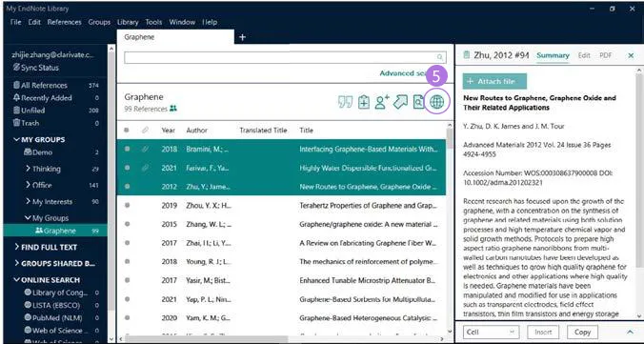The image size is (644, 344).
Task: Open new tab with plus icon
Action: [242, 37]
